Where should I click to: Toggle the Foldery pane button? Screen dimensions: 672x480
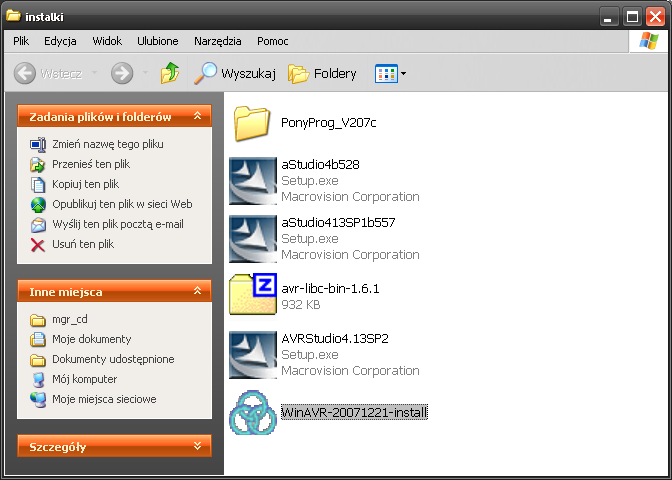click(322, 73)
